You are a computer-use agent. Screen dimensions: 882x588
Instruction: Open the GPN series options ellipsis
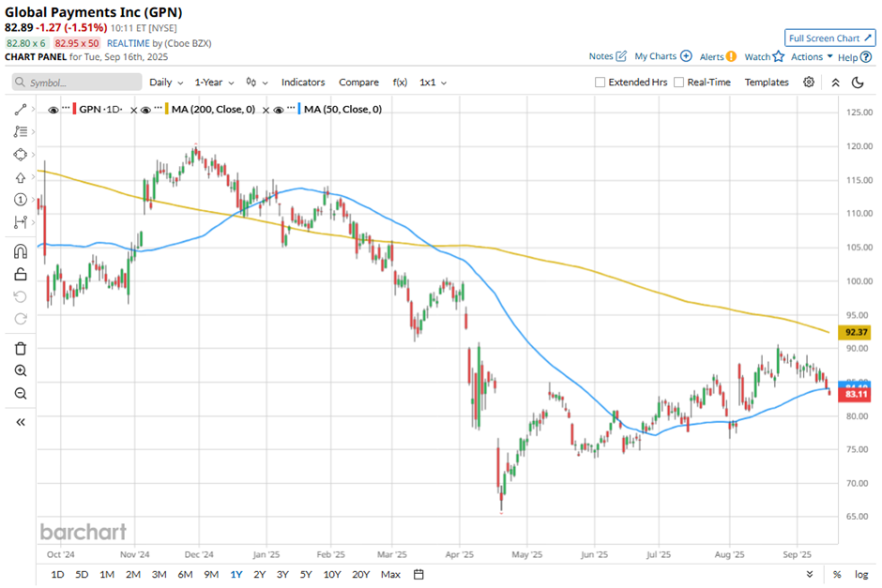point(66,107)
